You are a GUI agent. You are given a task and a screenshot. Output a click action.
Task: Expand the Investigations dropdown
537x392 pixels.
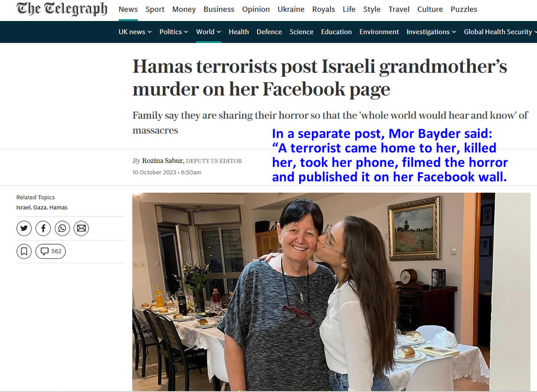coord(431,32)
